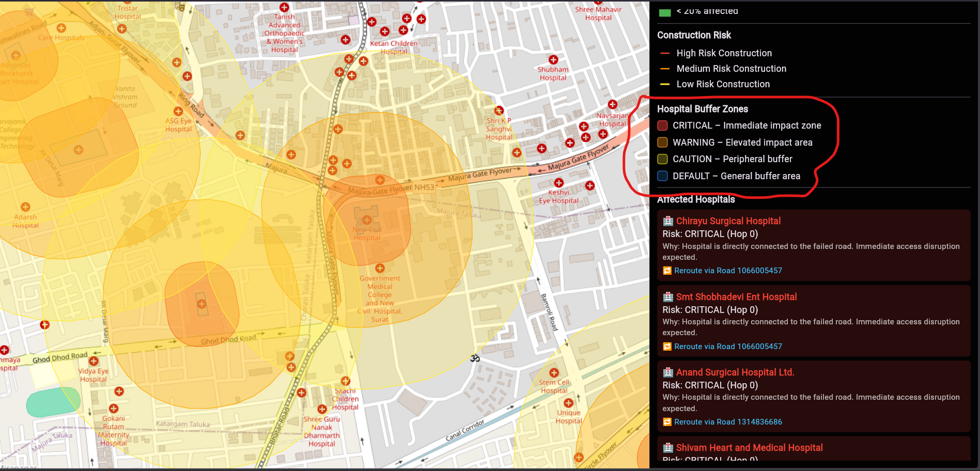Click the Ring Road label on map
Screen dimensions: 980x471
coord(191,105)
